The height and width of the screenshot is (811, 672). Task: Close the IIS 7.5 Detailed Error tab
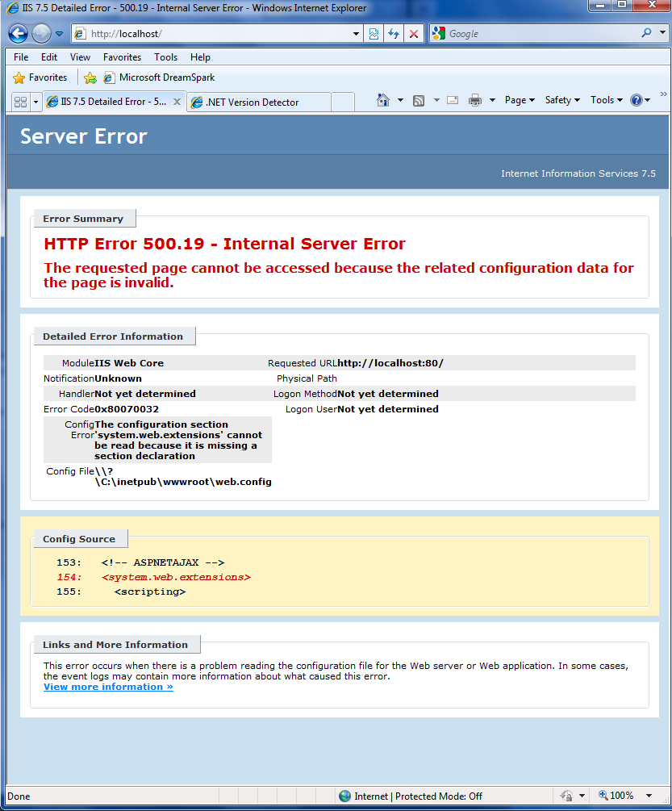(177, 102)
